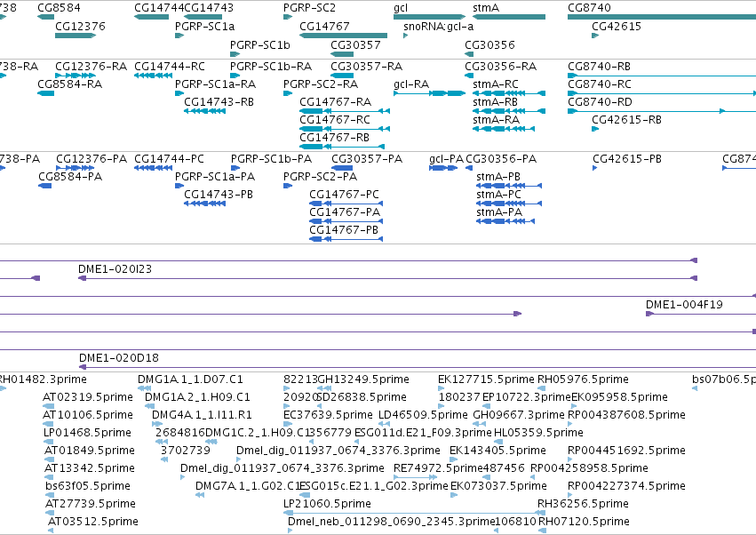Click the gcl gene bar

430,17
